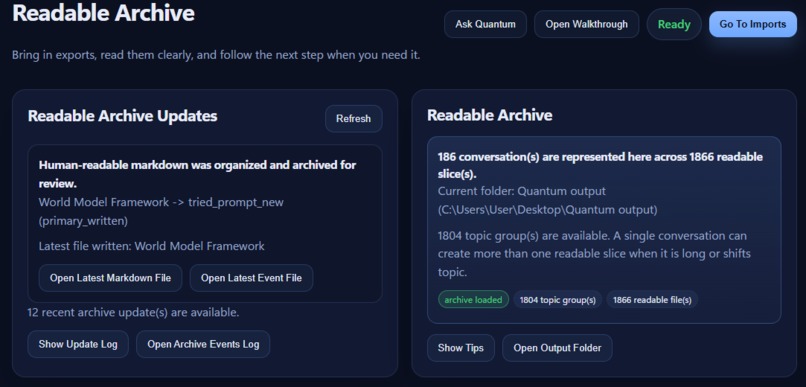Go To Imports via blue button
This screenshot has width=806, height=387.
(x=753, y=24)
